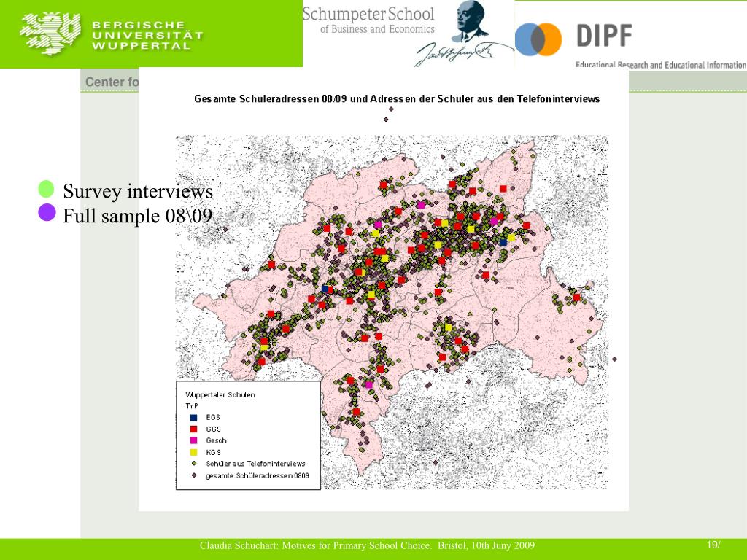
Task: Click the partially hidden 'Center fo' header text
Action: (x=112, y=82)
